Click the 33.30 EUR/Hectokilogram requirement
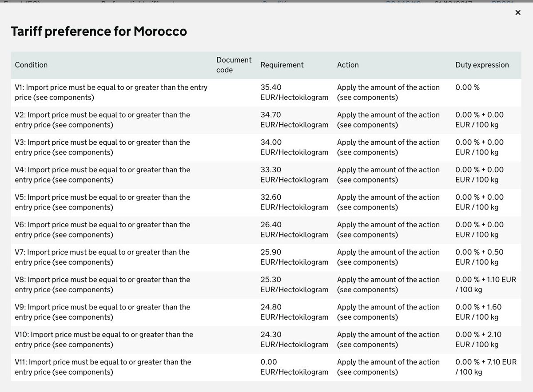The width and height of the screenshot is (533, 392). (x=294, y=175)
